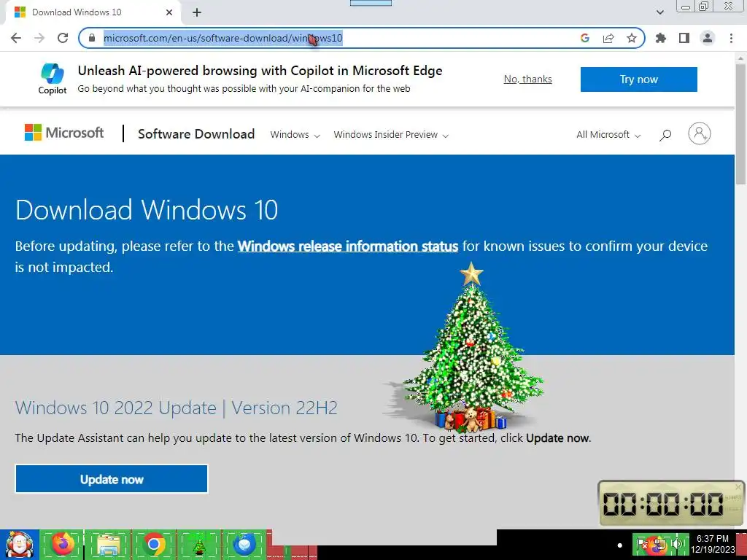Expand the Windows Insider Preview menu

(391, 135)
